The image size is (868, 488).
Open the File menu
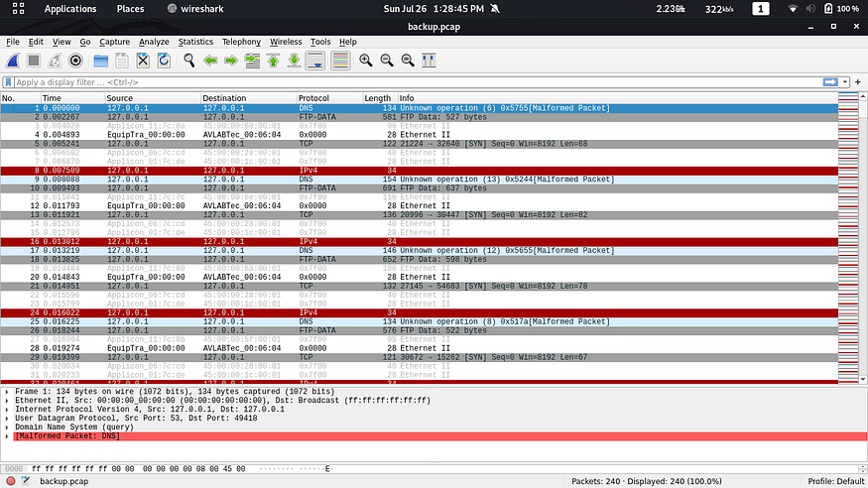[x=13, y=42]
